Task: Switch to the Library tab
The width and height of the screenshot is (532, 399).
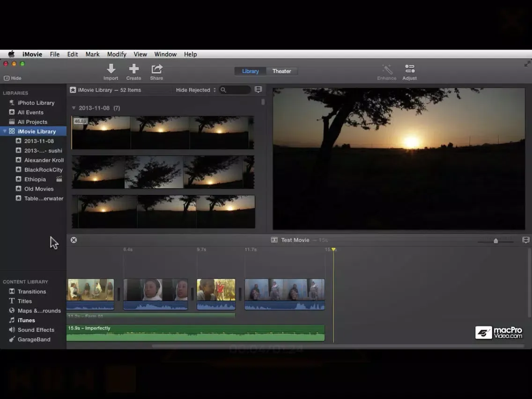Action: click(251, 71)
